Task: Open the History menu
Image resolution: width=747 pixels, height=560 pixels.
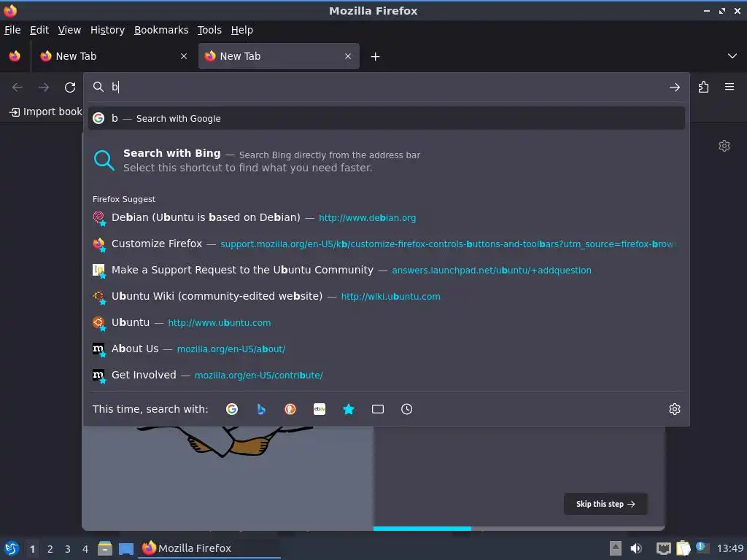Action: tap(107, 30)
